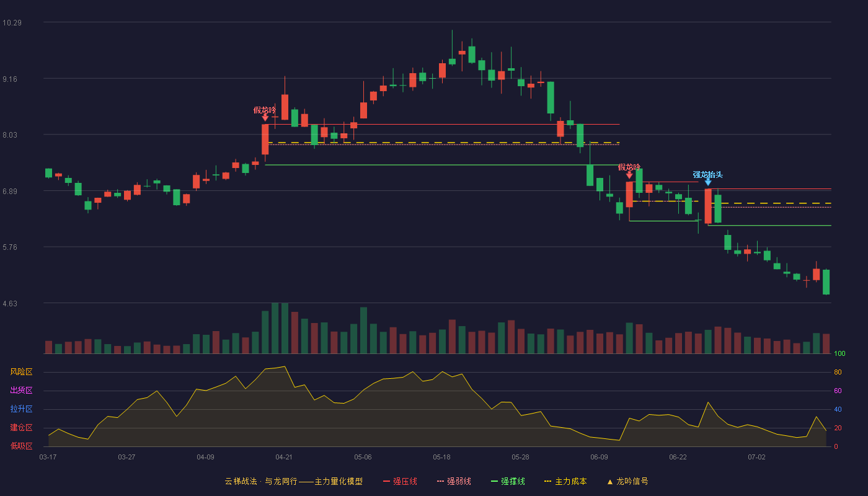This screenshot has width=868, height=496.
Task: Click the 06-22 date axis label
Action: point(678,457)
